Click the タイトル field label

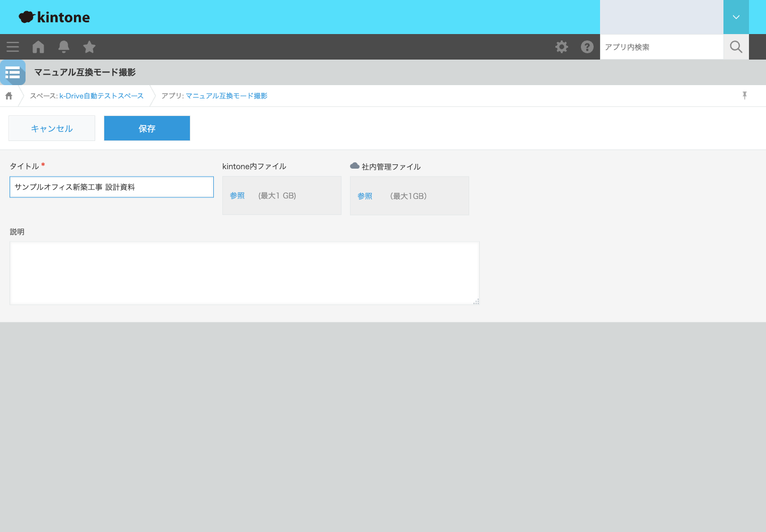24,166
